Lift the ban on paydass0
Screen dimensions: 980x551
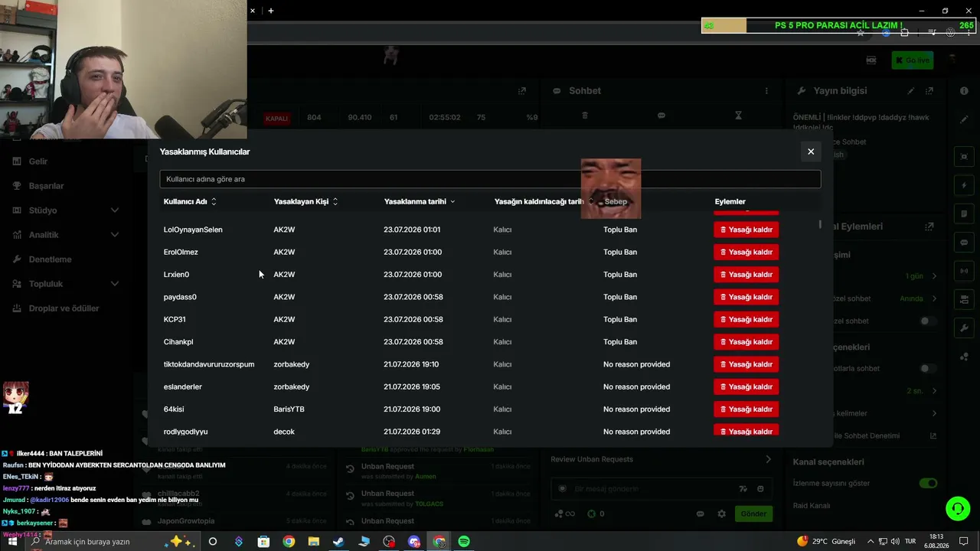point(746,297)
